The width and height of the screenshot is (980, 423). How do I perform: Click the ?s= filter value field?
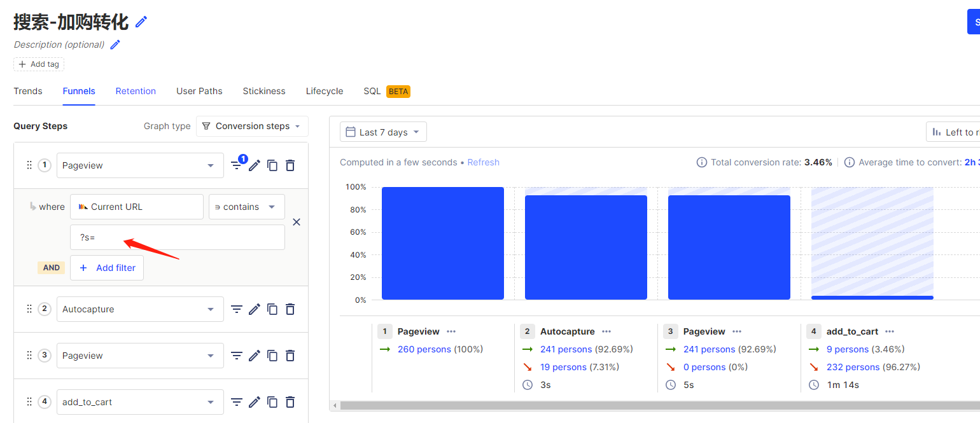pos(178,237)
